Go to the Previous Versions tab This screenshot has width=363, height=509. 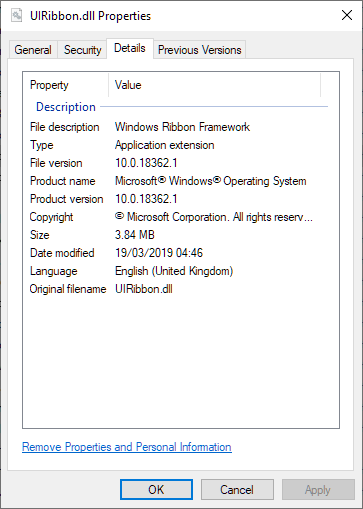tap(199, 50)
